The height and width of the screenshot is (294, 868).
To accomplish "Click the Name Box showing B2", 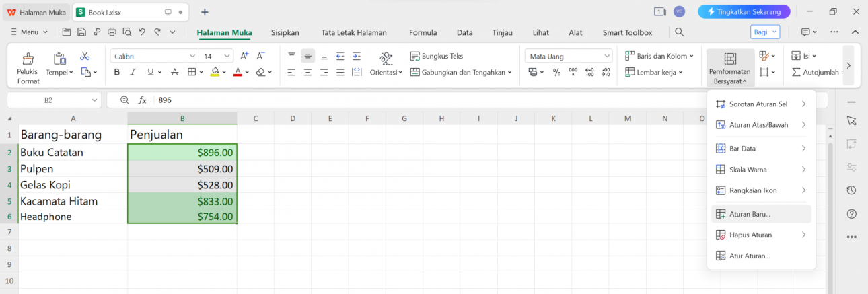I will coord(54,100).
